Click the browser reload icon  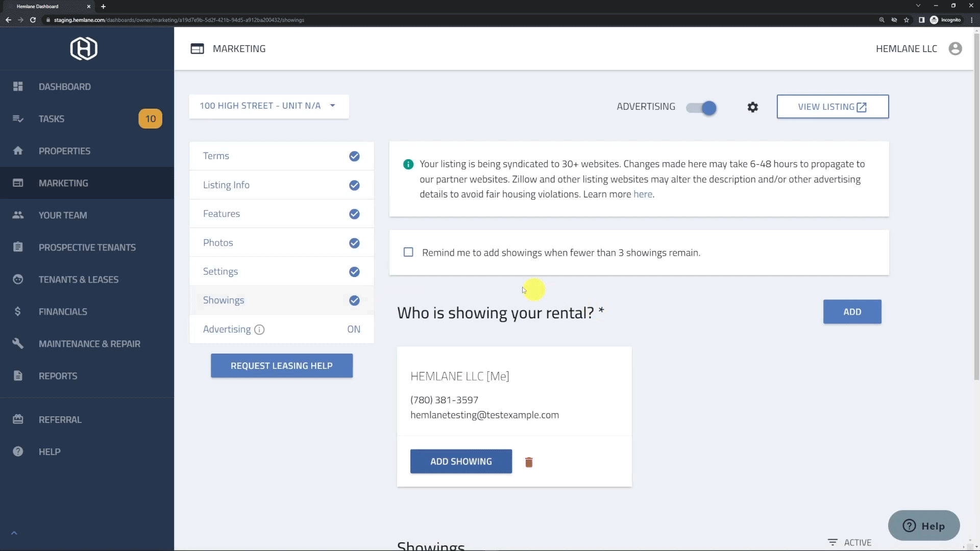coord(33,20)
